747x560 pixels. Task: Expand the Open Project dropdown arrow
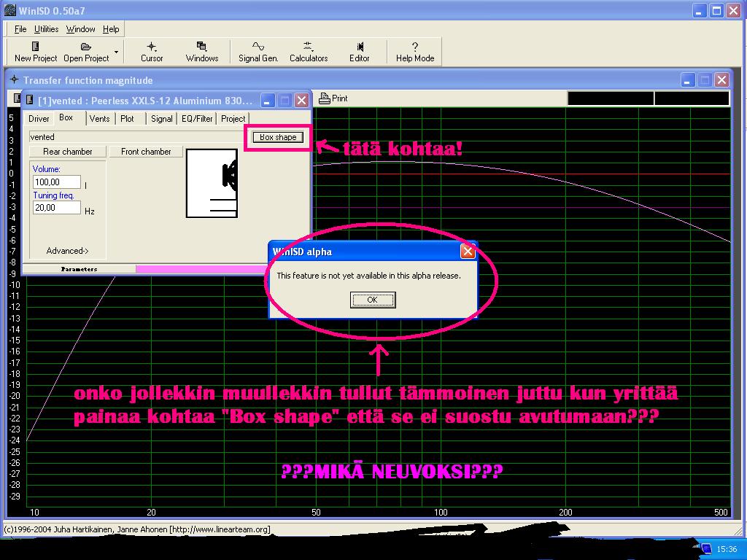[x=116, y=52]
